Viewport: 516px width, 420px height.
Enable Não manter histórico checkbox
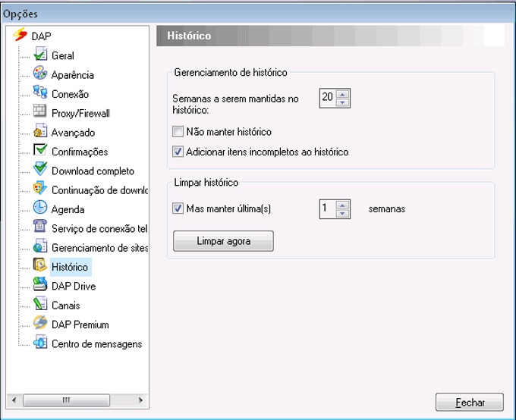178,132
